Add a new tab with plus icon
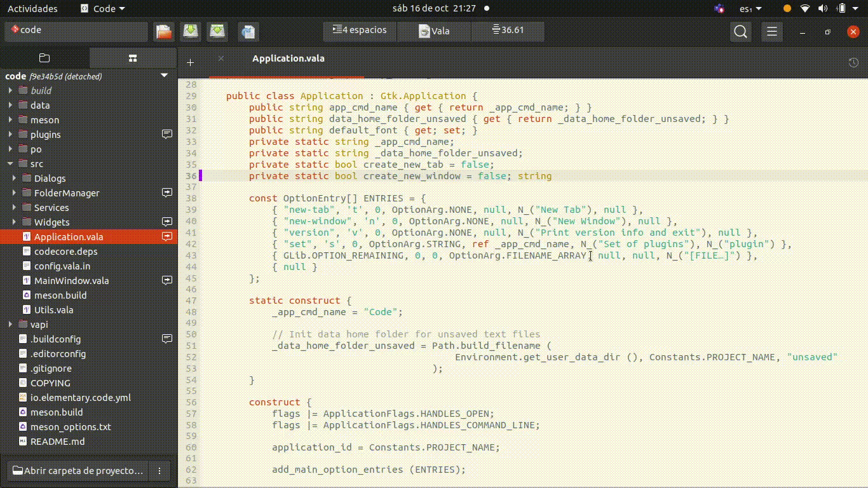 coord(190,62)
